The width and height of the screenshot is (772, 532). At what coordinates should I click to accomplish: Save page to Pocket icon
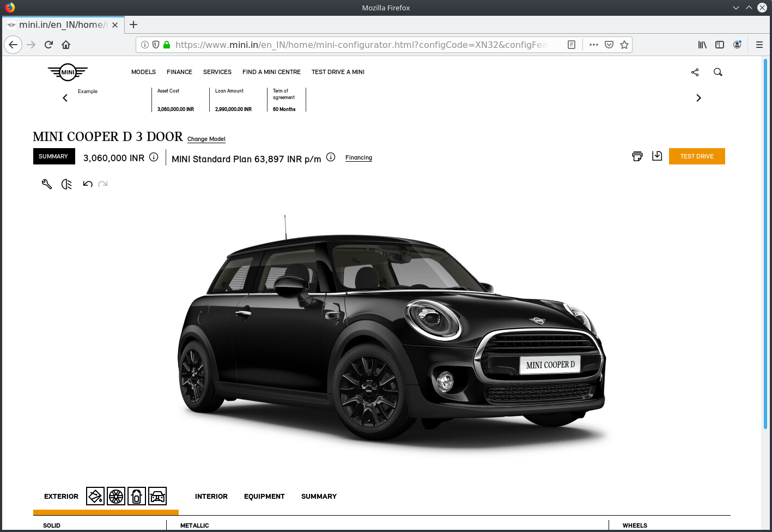(609, 45)
